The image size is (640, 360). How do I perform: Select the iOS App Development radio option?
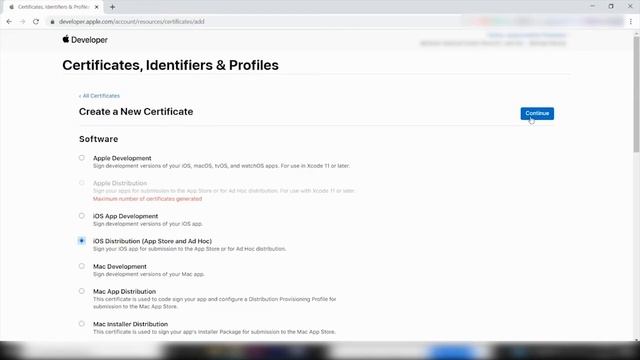pyautogui.click(x=82, y=216)
